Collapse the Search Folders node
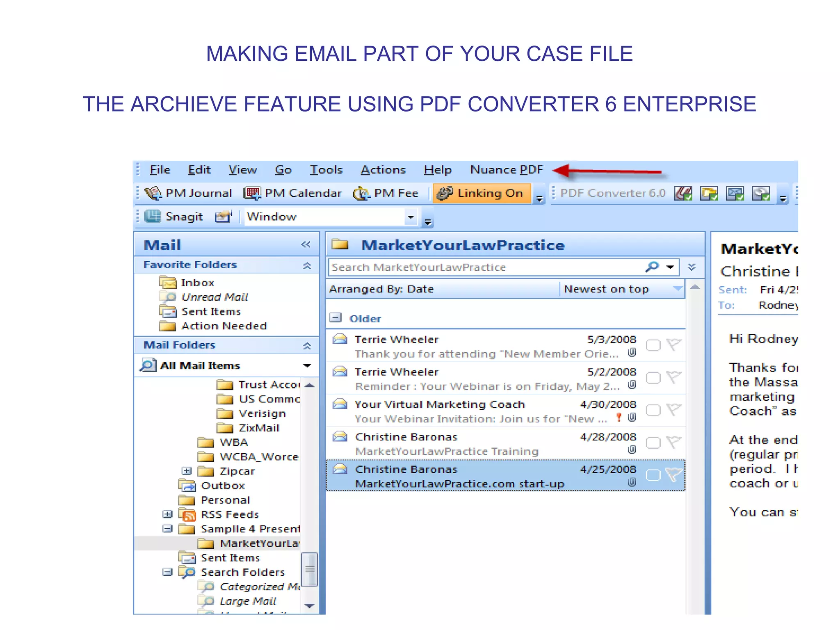840x630 pixels. tap(167, 572)
